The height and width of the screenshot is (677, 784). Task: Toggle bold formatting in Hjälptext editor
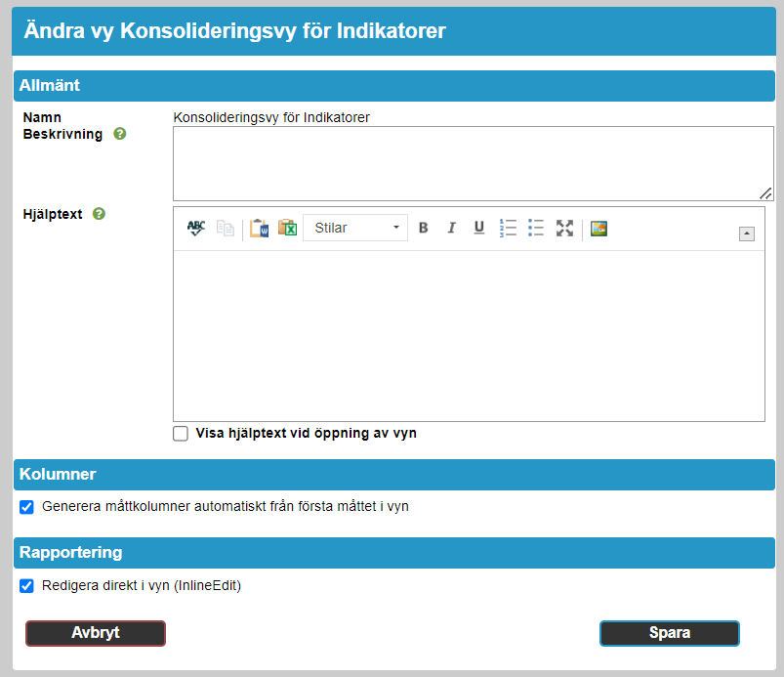pos(423,228)
